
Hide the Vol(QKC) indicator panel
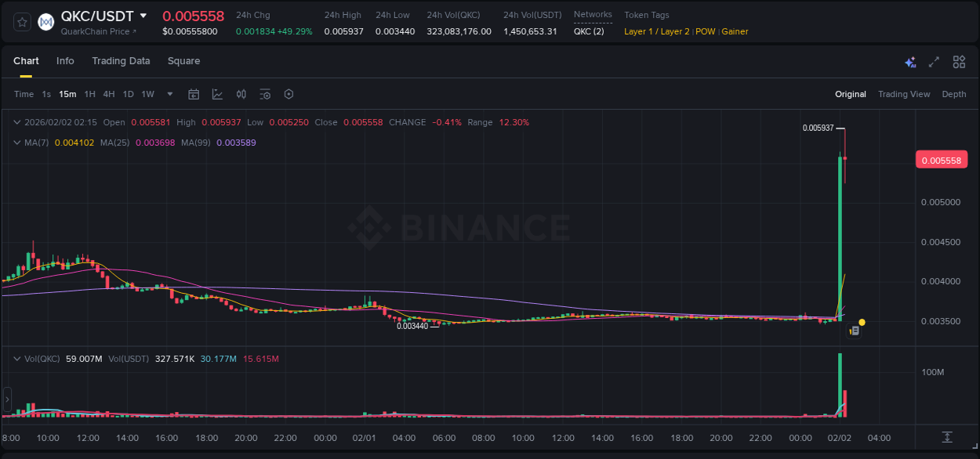point(17,359)
